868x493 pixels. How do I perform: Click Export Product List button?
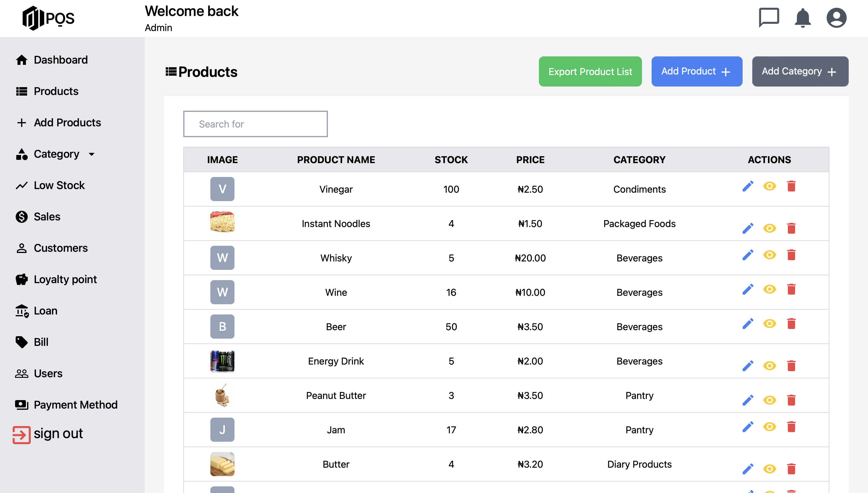pyautogui.click(x=590, y=71)
